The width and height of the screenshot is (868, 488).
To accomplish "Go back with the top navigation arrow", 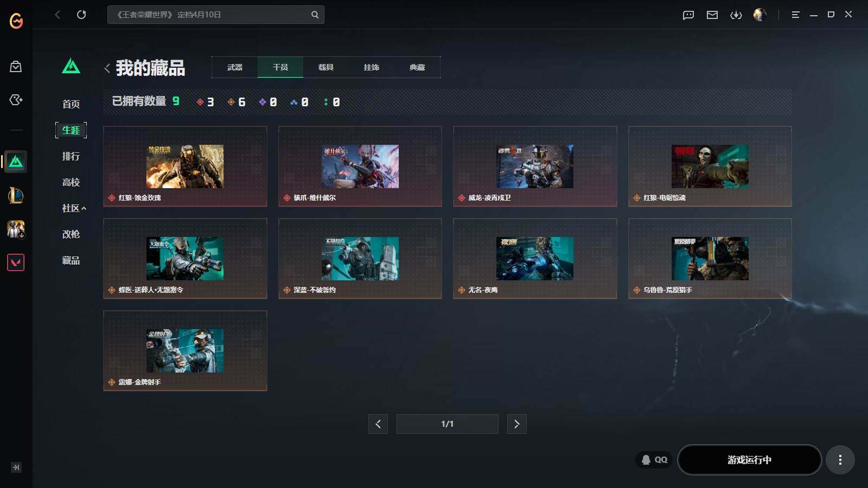I will click(58, 15).
